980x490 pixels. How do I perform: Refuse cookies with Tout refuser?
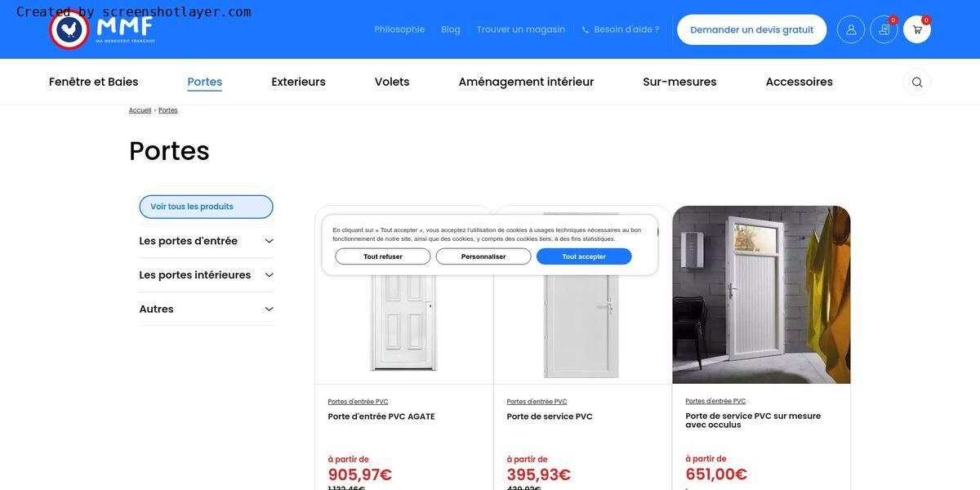(x=383, y=256)
